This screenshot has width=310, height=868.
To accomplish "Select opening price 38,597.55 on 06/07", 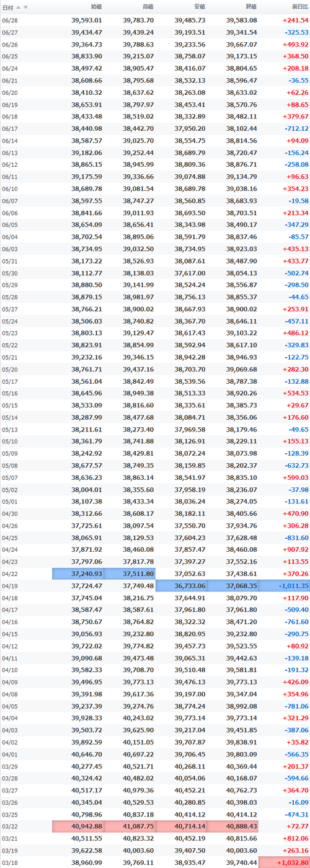I will pyautogui.click(x=87, y=200).
